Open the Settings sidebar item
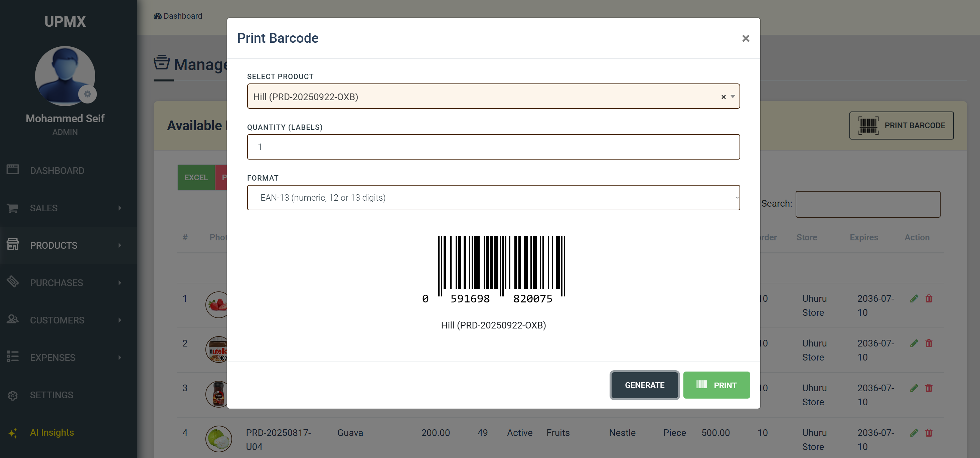Image resolution: width=980 pixels, height=458 pixels. (51, 395)
